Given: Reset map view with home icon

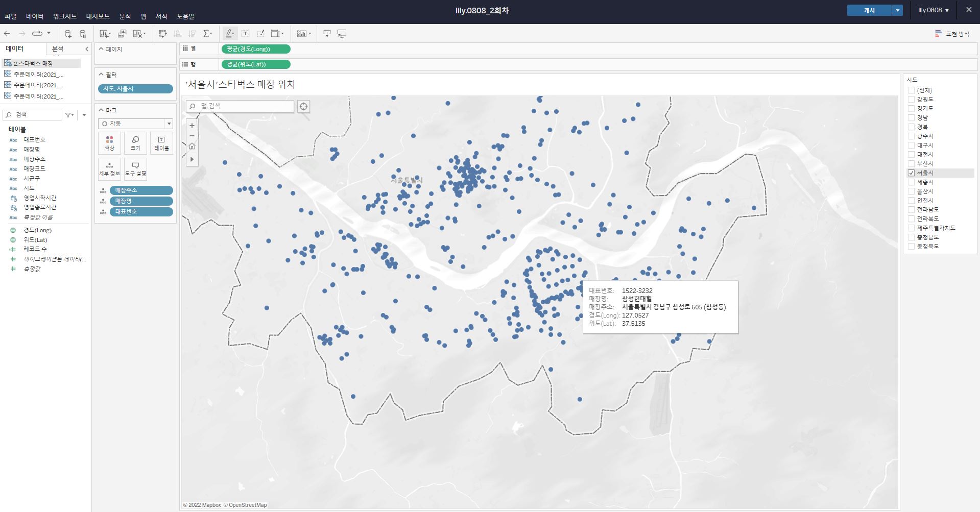Looking at the screenshot, I should pos(192,147).
